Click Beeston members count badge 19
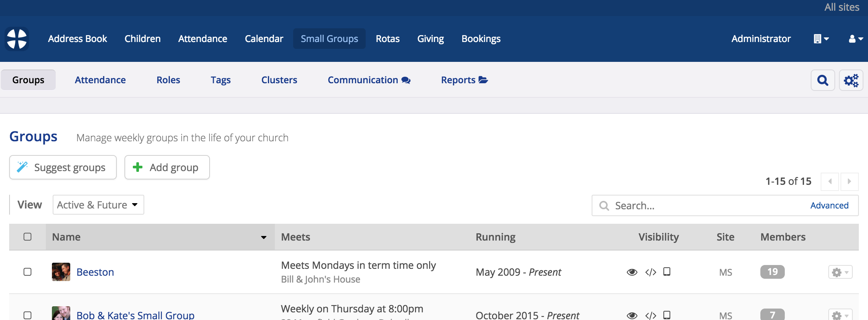The width and height of the screenshot is (868, 320). pyautogui.click(x=772, y=272)
